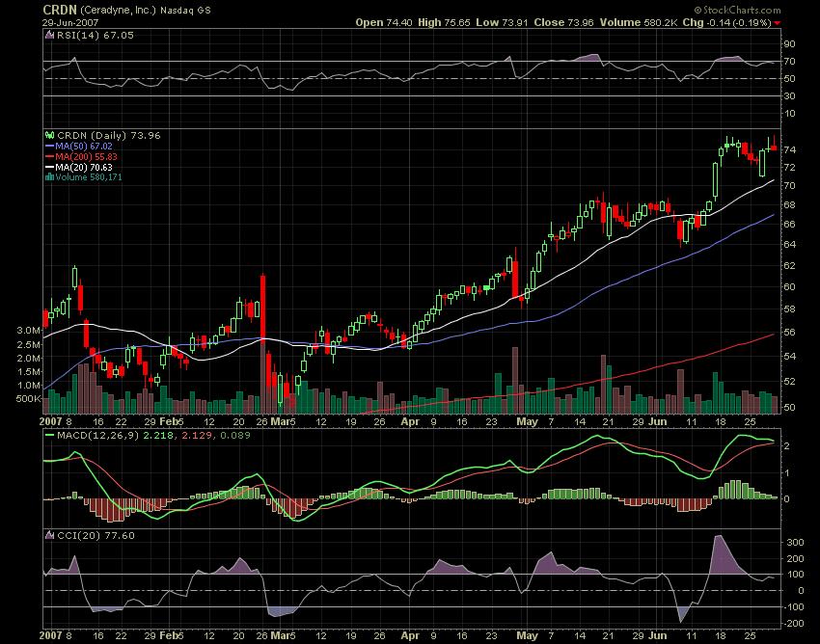Click the 62 price axis label
Screen dimensions: 820x644
pos(789,265)
